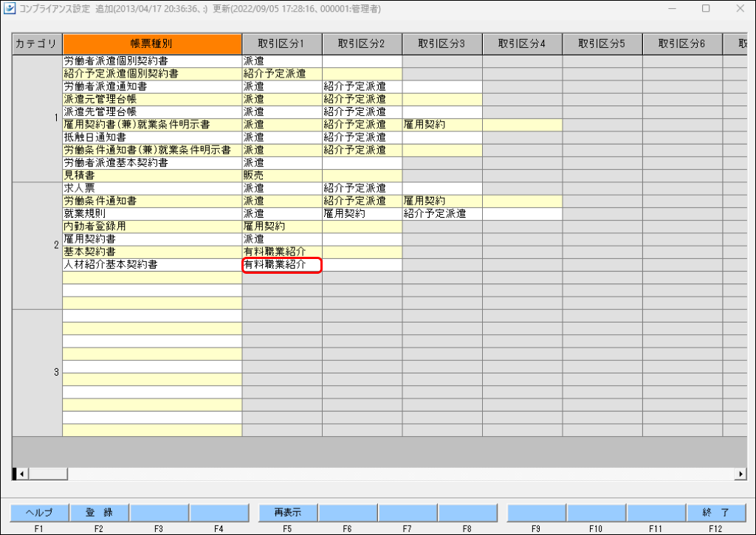Click 雇用契約 in 取引区分2 of 就業規則 row
Screen dimensions: 756x535
362,213
